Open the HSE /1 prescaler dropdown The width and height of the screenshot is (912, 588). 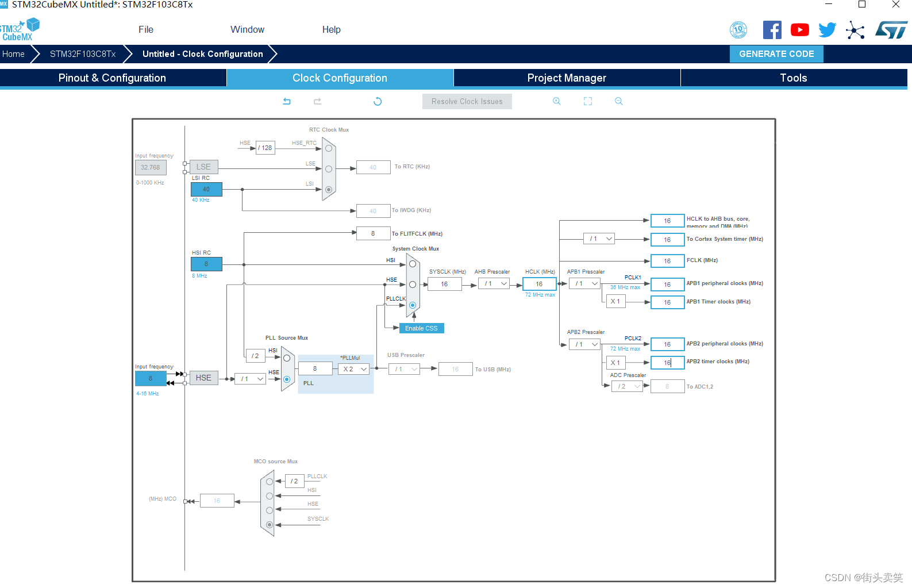click(x=250, y=379)
